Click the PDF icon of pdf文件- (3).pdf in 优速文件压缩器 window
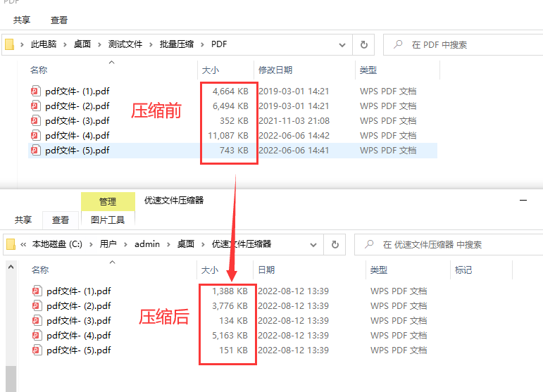The image size is (543, 392). tap(37, 321)
